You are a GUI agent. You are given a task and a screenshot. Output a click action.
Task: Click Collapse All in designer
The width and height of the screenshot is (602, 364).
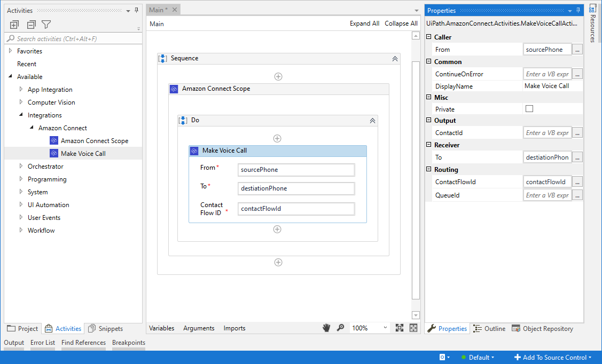click(401, 23)
